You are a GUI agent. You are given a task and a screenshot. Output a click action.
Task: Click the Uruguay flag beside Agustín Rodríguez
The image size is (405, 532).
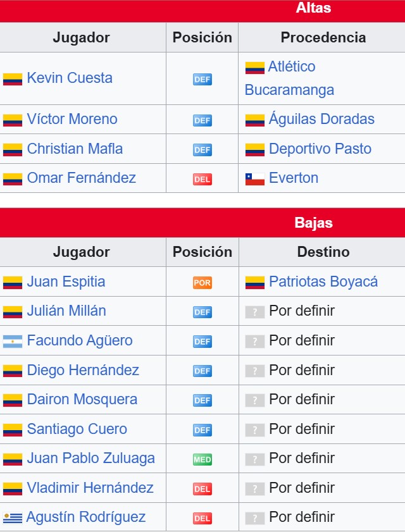13,518
